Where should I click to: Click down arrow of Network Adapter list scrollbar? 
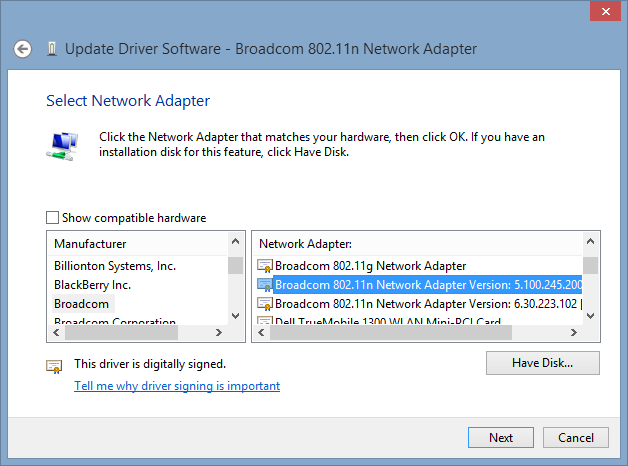[x=590, y=315]
